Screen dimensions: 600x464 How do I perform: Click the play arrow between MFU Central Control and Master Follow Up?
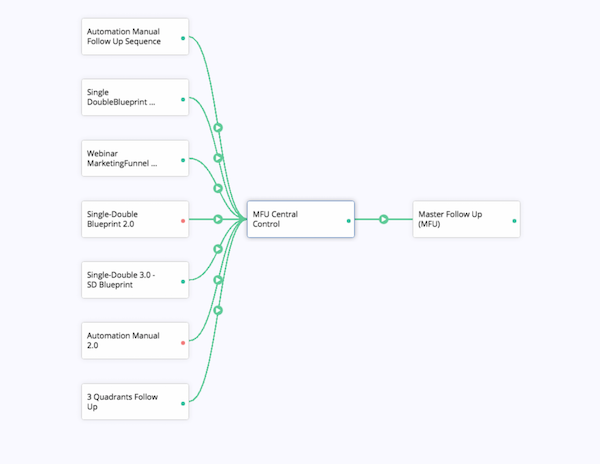click(x=383, y=219)
